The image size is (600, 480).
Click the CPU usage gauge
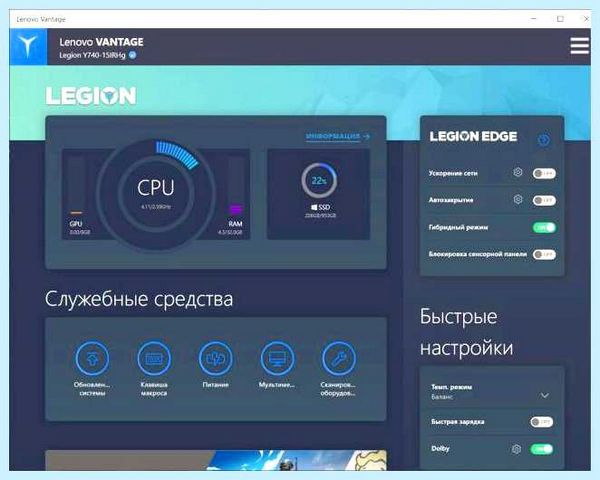155,194
